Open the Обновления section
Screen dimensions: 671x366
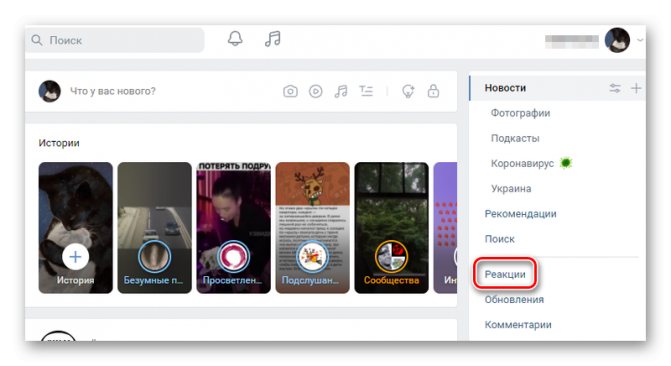coord(514,300)
